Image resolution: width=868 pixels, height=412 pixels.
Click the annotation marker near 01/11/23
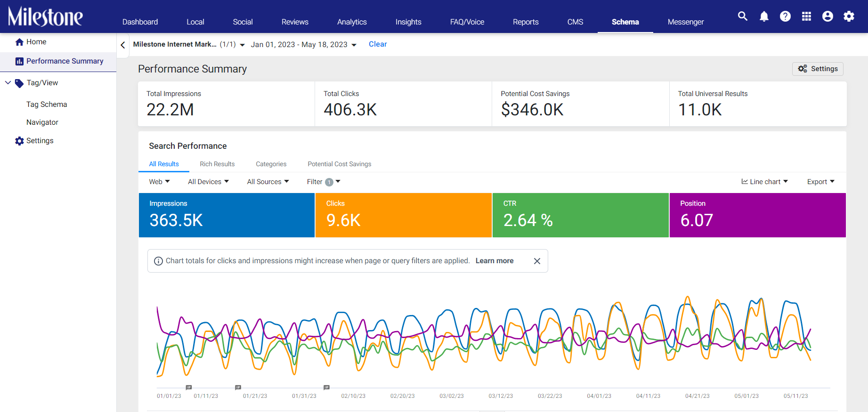[x=189, y=388]
